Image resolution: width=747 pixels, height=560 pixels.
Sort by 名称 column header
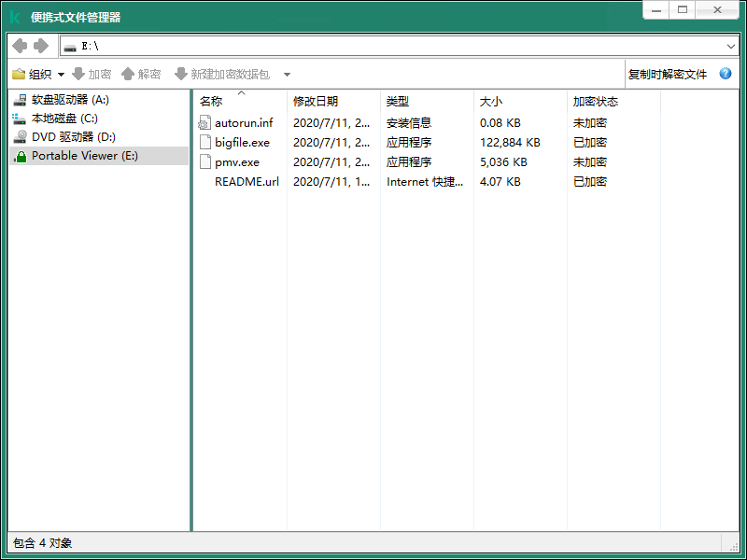pos(211,102)
